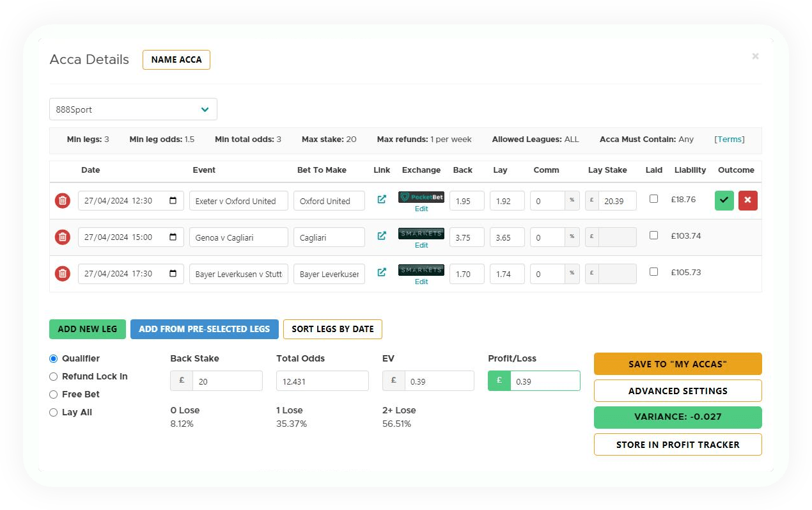Click SORT LEGS BY DATE
This screenshot has width=812, height=510.
332,329
